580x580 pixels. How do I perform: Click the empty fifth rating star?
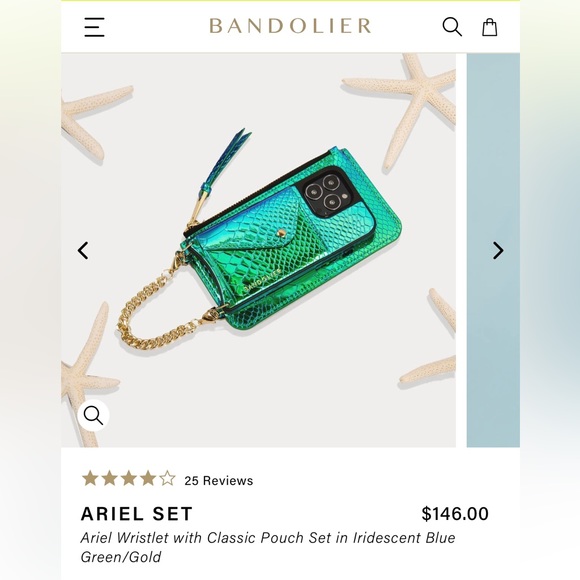(167, 478)
